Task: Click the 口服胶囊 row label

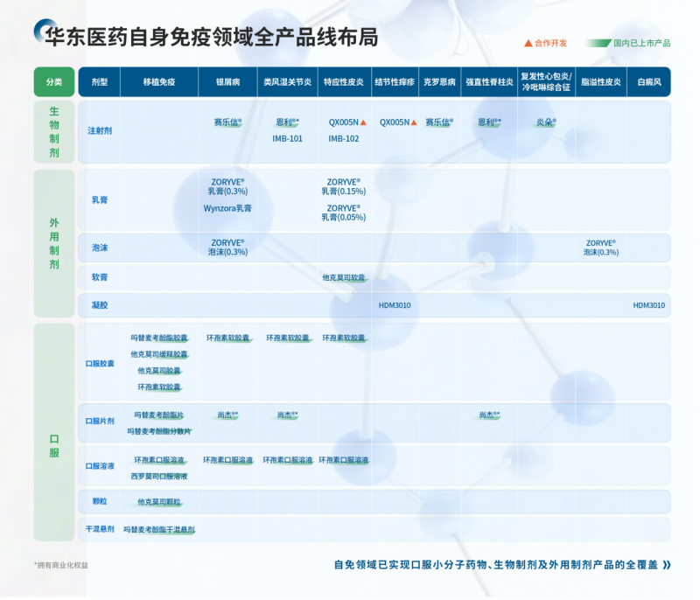Action: (100, 364)
